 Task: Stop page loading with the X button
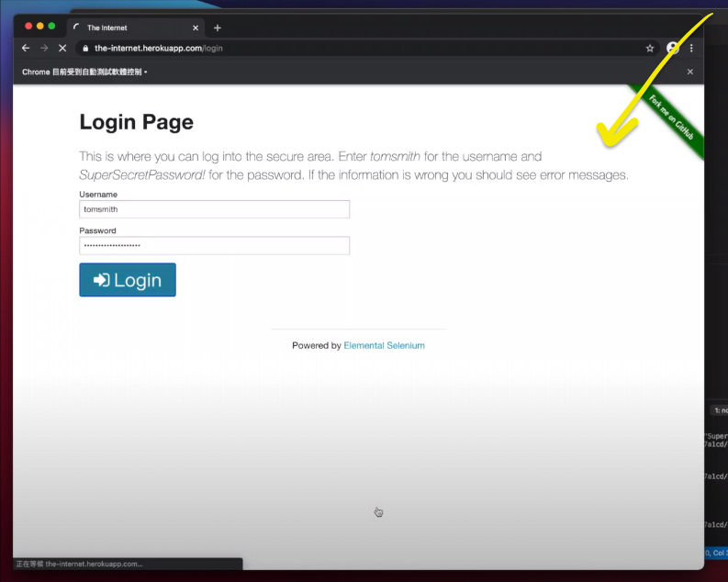pyautogui.click(x=62, y=48)
